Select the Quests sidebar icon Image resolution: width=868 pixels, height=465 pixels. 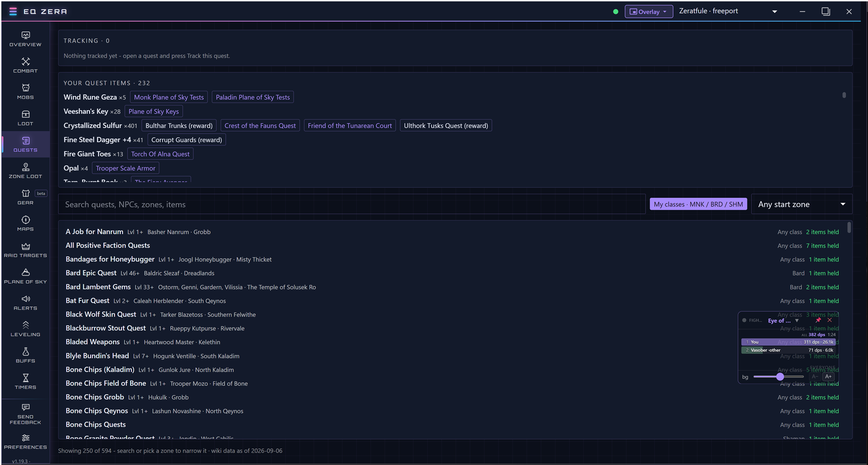25,144
